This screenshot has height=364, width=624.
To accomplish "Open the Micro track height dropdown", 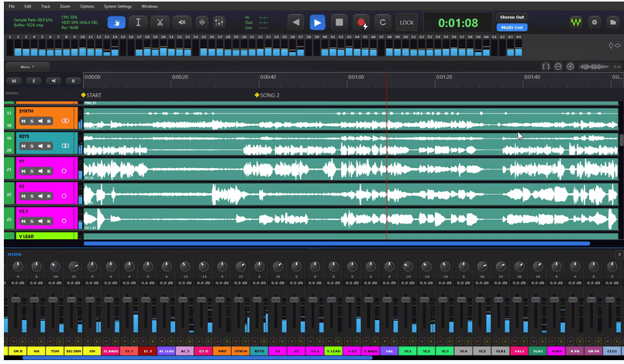I will pos(27,67).
